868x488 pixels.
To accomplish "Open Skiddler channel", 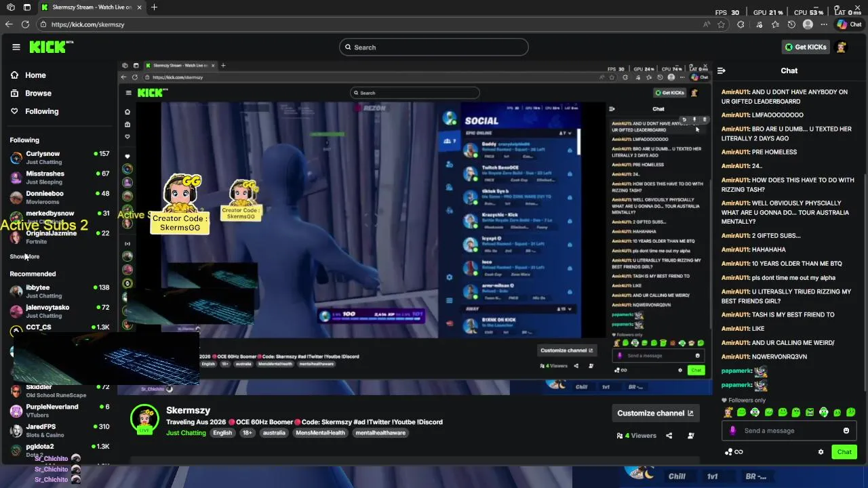I will (x=60, y=391).
